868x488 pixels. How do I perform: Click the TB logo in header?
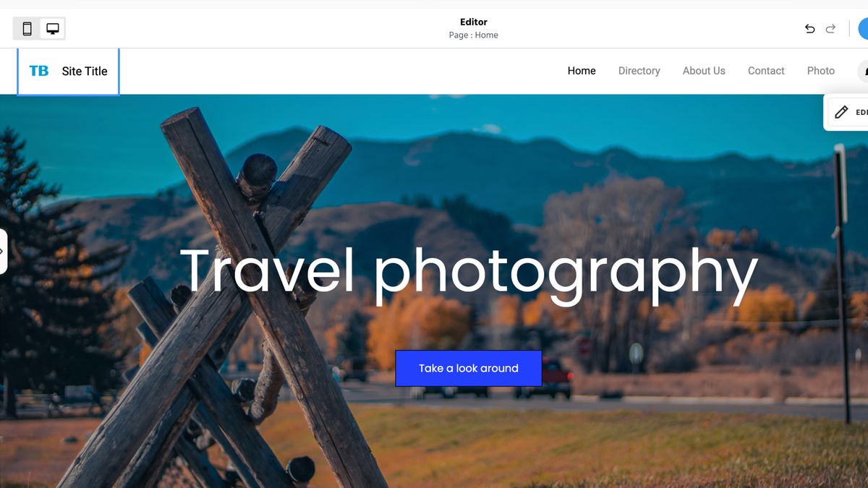(x=39, y=71)
